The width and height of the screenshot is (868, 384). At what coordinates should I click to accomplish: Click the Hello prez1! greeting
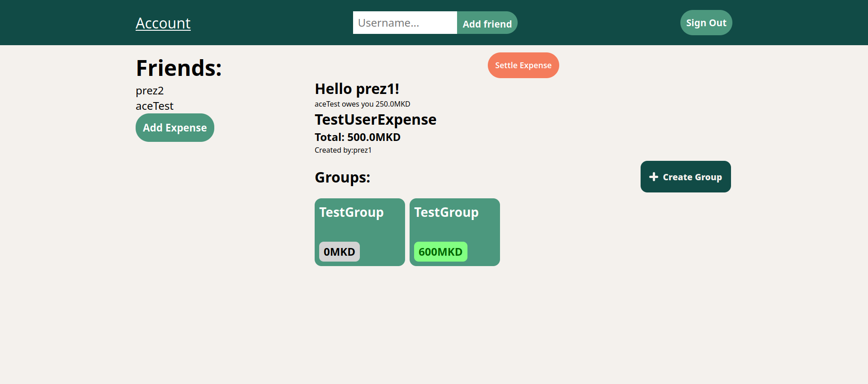[x=357, y=89]
